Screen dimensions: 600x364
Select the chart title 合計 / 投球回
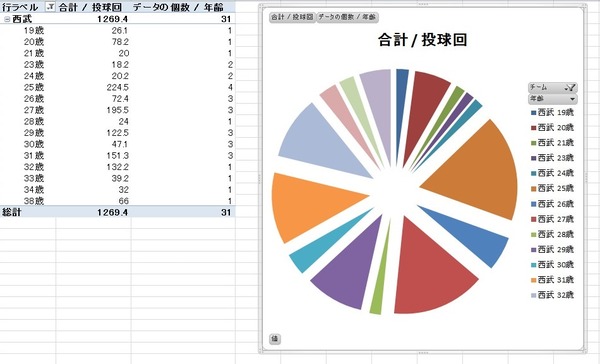(x=422, y=40)
